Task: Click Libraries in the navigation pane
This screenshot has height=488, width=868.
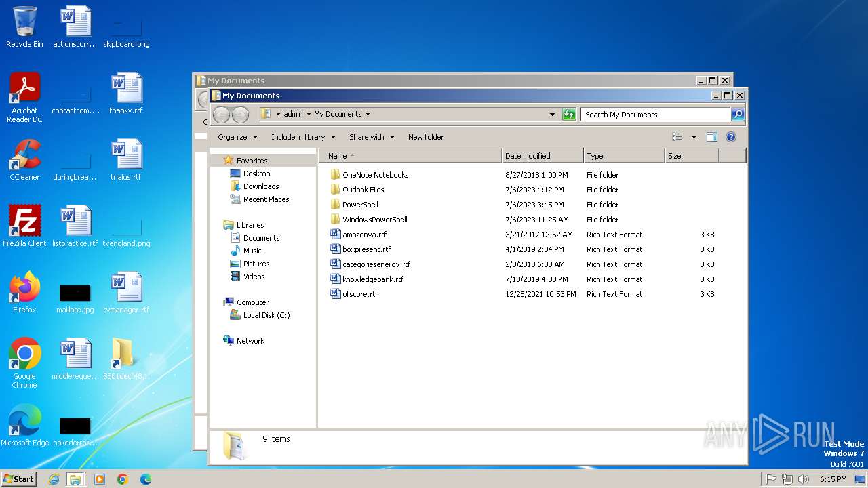Action: point(250,225)
